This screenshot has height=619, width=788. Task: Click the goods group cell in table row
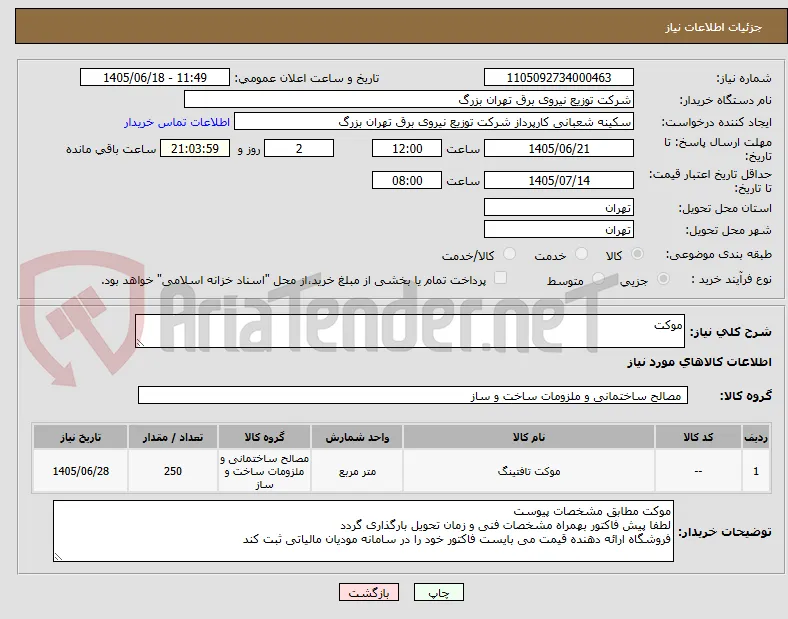pos(264,471)
